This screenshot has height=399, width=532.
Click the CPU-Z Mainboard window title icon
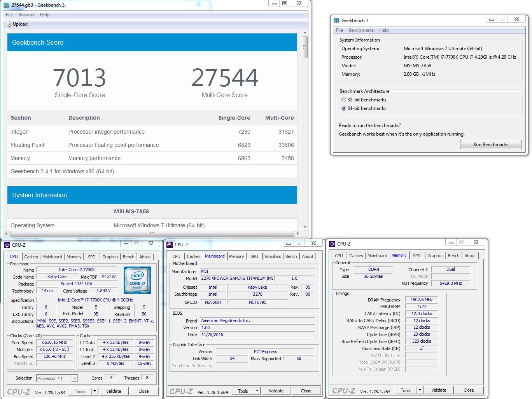(x=170, y=244)
